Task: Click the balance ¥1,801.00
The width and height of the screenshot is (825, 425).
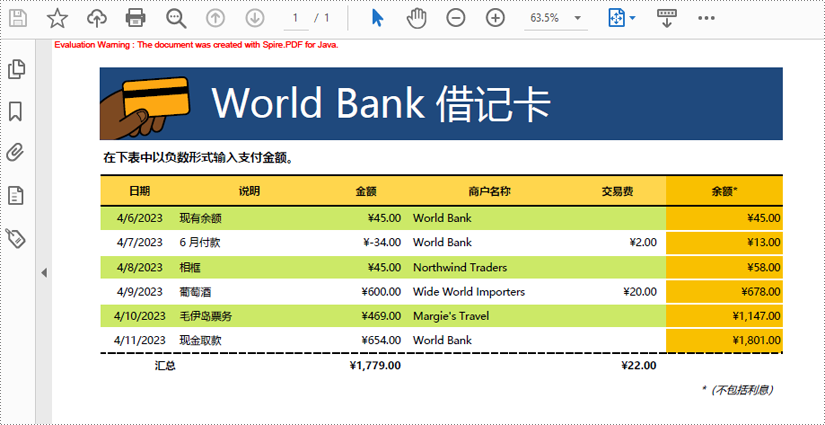Action: [757, 340]
